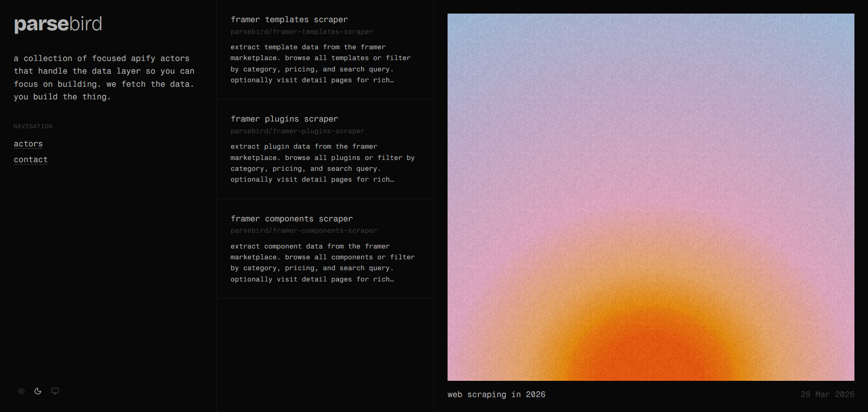Click the orange gradient artwork

(x=651, y=197)
